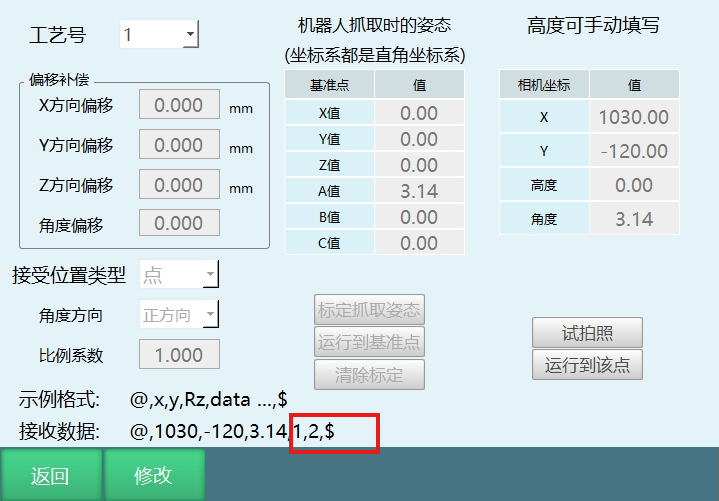Select the camera X value 1030.00 cell
Image resolution: width=719 pixels, height=501 pixels.
click(x=633, y=117)
